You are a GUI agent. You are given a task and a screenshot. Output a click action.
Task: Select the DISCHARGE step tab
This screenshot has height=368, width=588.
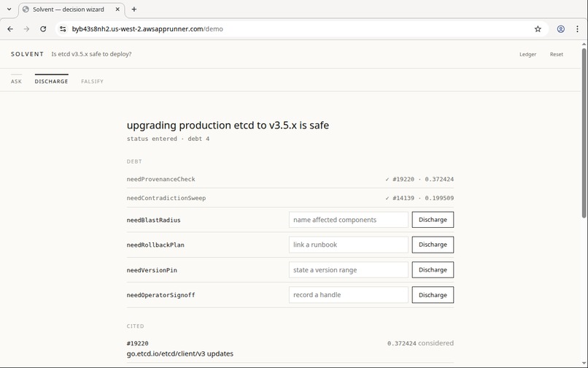[x=51, y=81]
